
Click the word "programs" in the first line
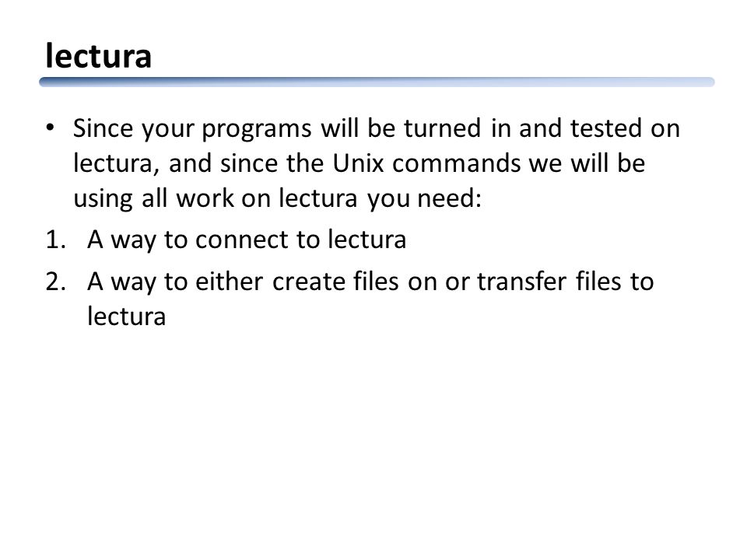[257, 130]
